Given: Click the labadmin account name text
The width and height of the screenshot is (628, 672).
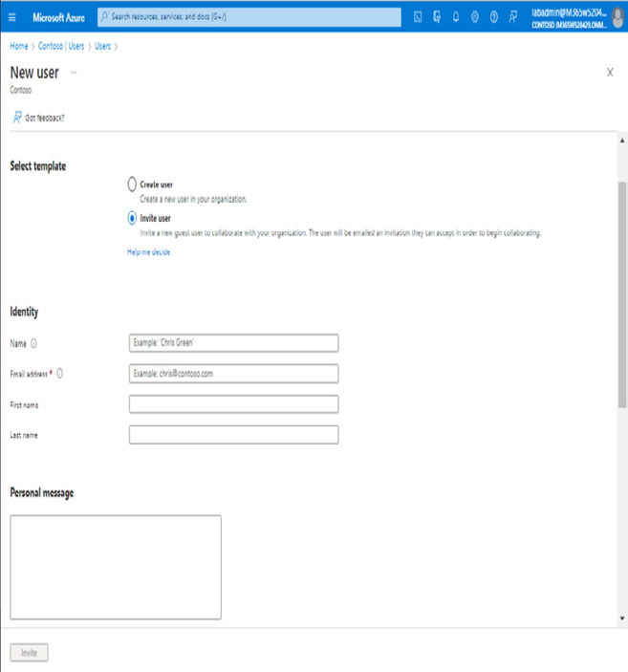Looking at the screenshot, I should point(569,12).
